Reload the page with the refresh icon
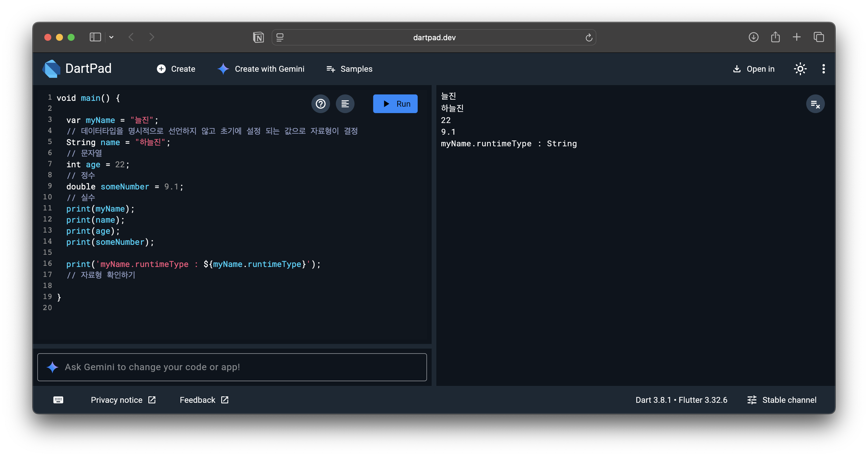This screenshot has height=457, width=868. click(589, 37)
